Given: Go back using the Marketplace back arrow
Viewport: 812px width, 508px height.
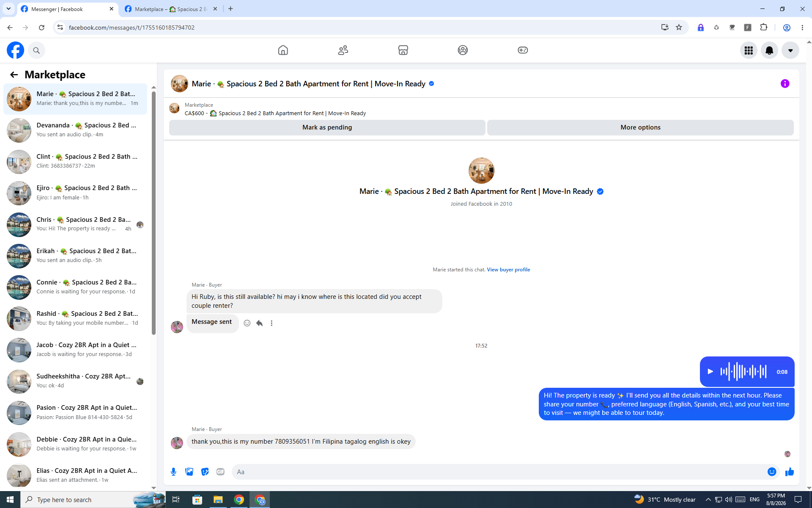Looking at the screenshot, I should (14, 75).
